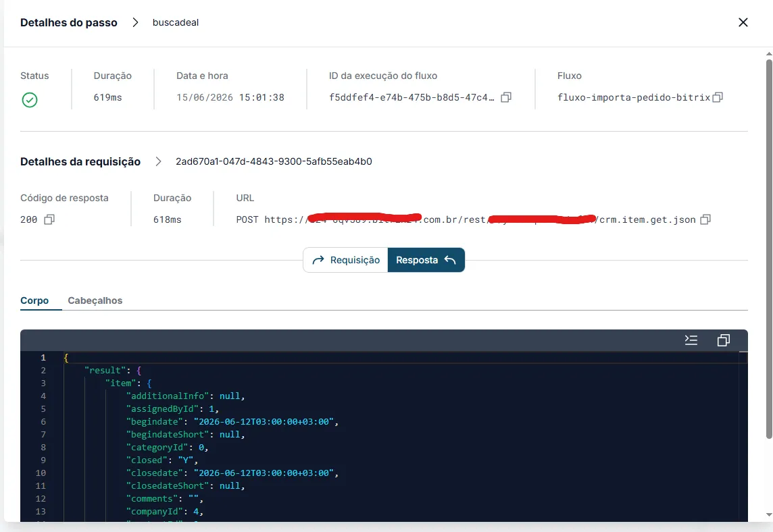Select the Resposta view

(x=426, y=260)
